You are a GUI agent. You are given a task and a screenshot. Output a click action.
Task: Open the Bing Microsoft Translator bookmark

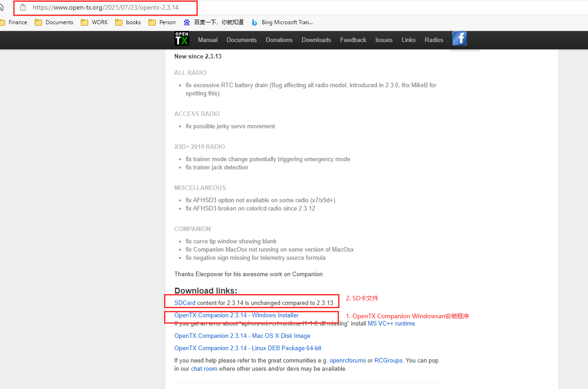point(282,22)
